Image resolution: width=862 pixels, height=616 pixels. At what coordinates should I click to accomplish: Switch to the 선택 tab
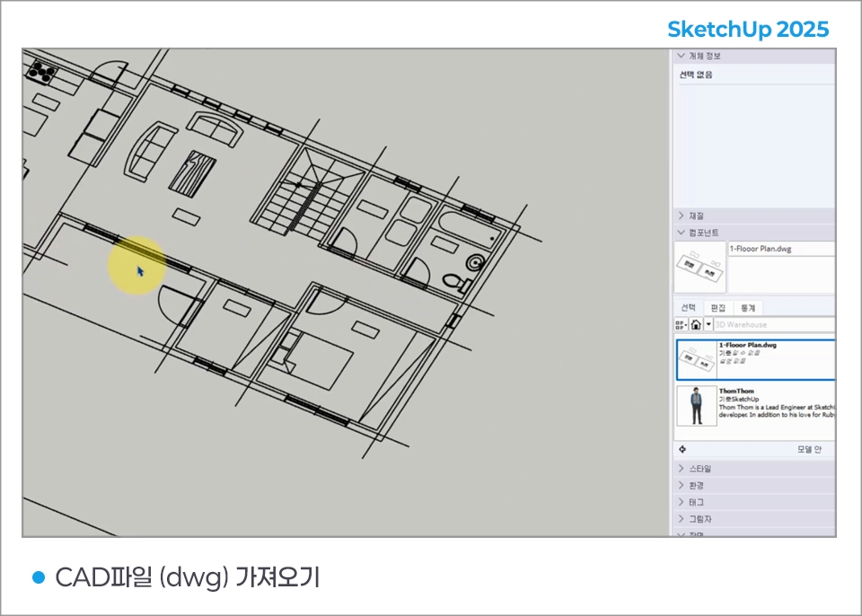pos(689,307)
